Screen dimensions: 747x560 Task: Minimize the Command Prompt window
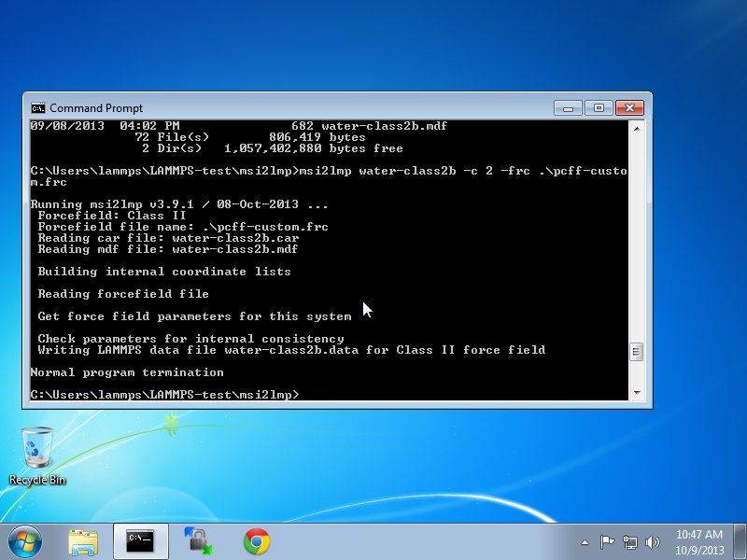coord(568,108)
